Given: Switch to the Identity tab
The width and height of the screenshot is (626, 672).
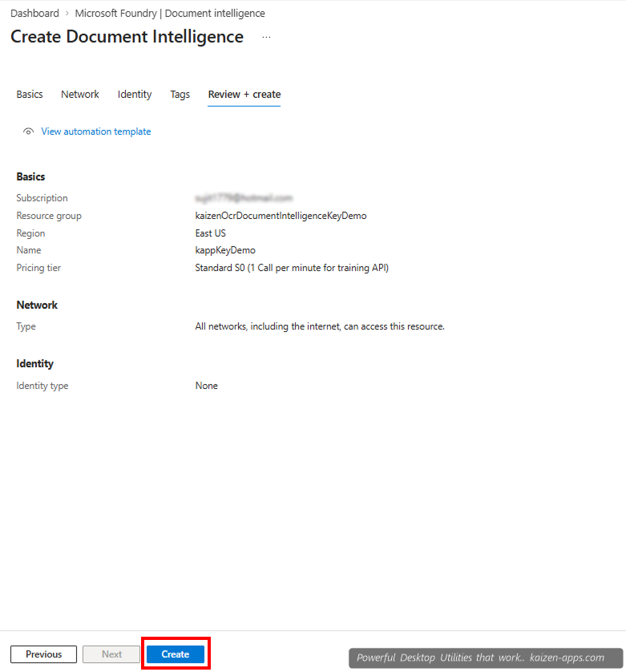Looking at the screenshot, I should pos(135,95).
